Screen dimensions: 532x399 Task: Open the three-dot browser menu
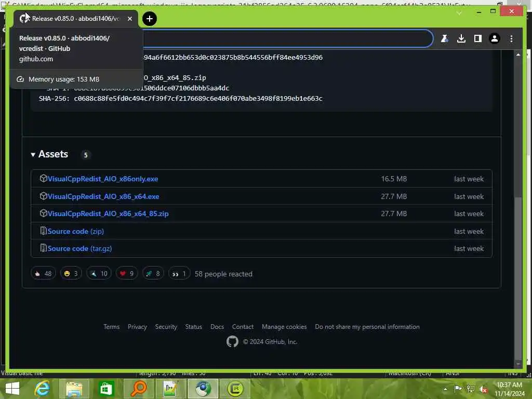tap(511, 38)
